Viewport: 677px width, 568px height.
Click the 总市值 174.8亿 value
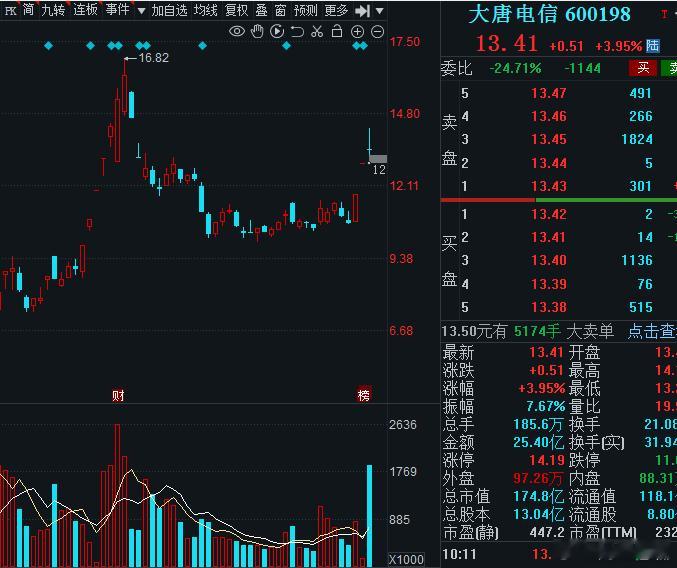click(x=538, y=496)
